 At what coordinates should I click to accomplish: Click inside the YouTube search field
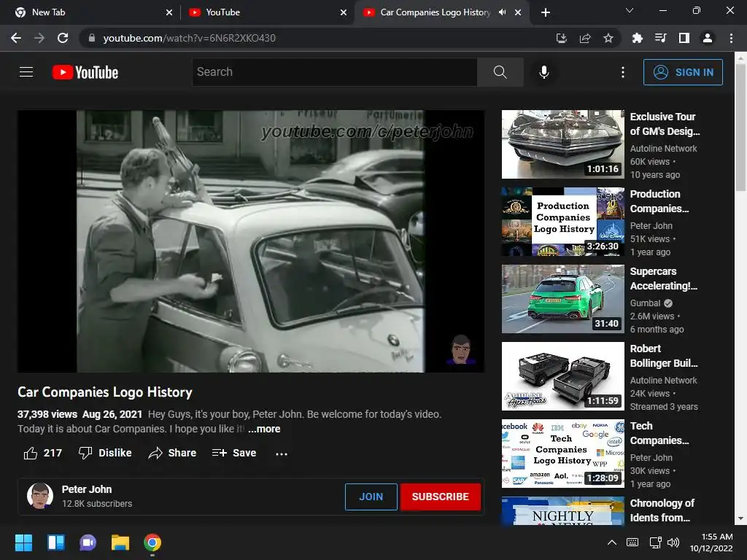[334, 72]
